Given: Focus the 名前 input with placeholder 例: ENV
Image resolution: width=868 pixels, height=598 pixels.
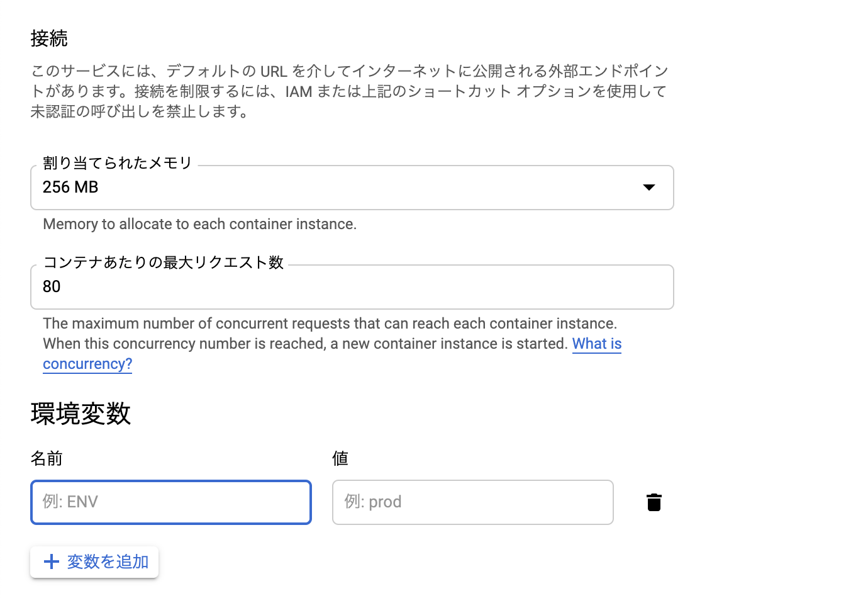Looking at the screenshot, I should click(x=171, y=502).
